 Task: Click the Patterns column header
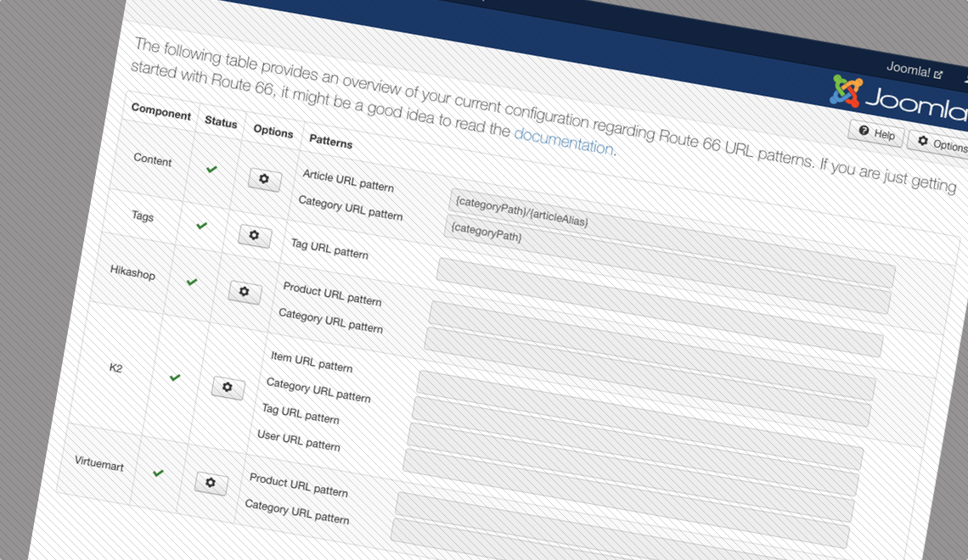(x=331, y=141)
